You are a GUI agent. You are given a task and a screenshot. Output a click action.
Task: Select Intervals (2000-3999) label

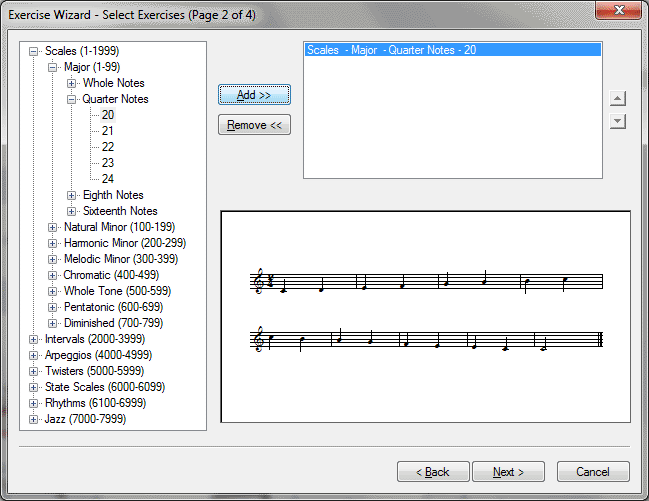(x=95, y=339)
